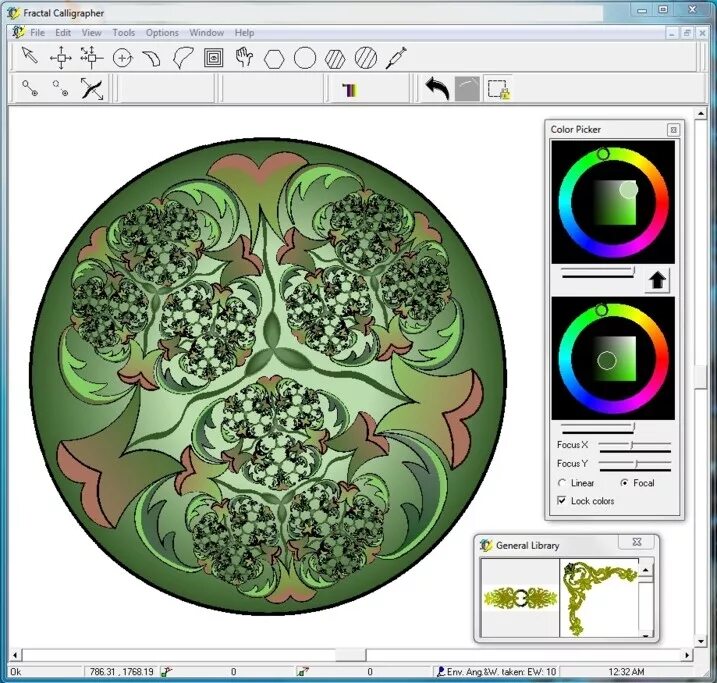The width and height of the screenshot is (717, 683).
Task: Select the corner flourish library thumbnail
Action: coord(599,598)
